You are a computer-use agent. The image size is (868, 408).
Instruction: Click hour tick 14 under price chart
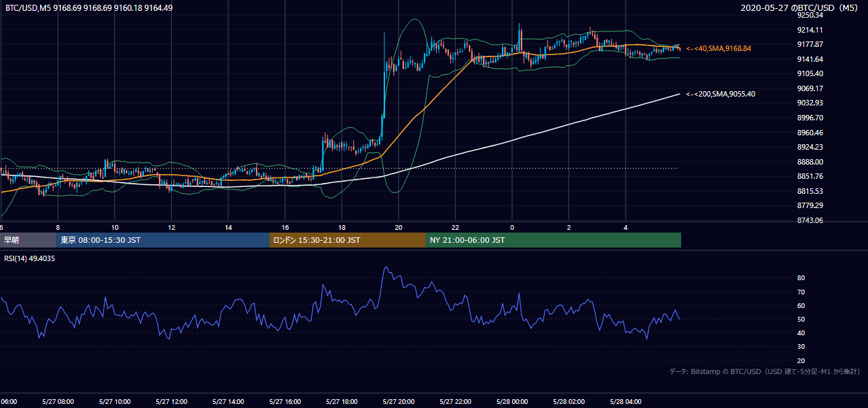pyautogui.click(x=228, y=227)
